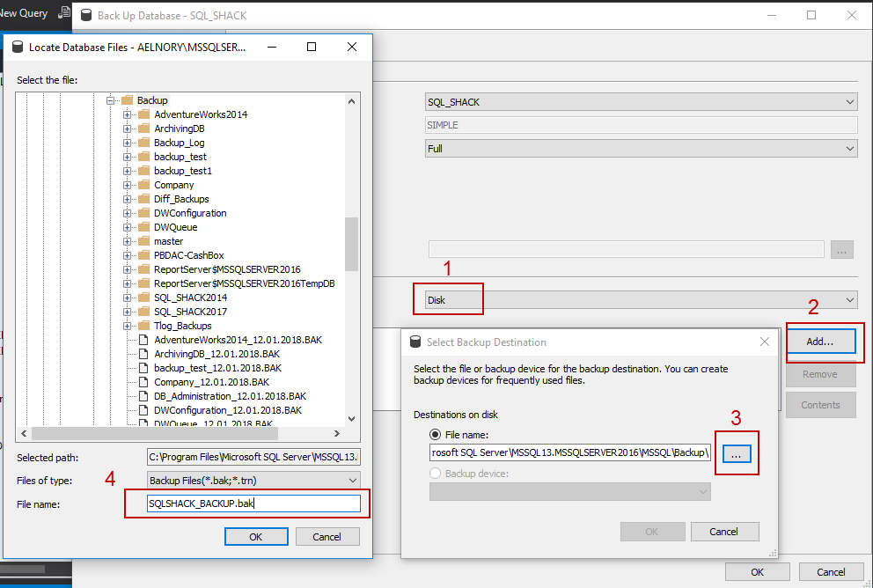Click Cancel in Locate Database Files dialog
The height and width of the screenshot is (588, 873).
click(326, 537)
